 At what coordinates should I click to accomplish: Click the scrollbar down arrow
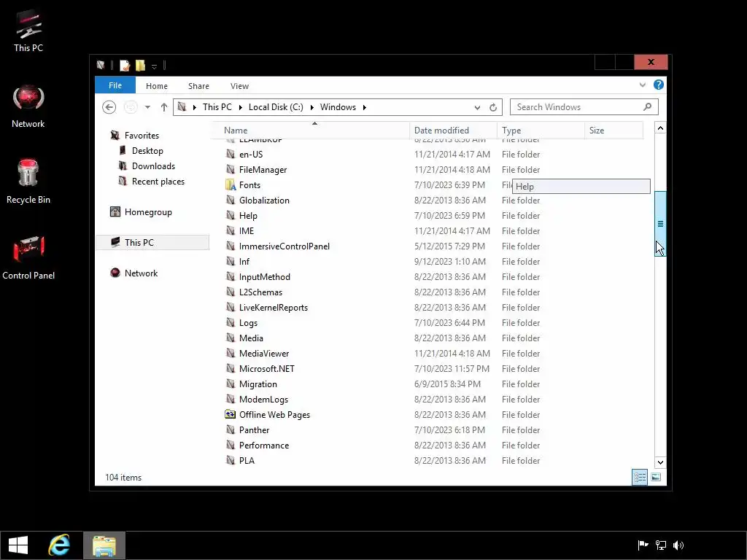coord(660,462)
